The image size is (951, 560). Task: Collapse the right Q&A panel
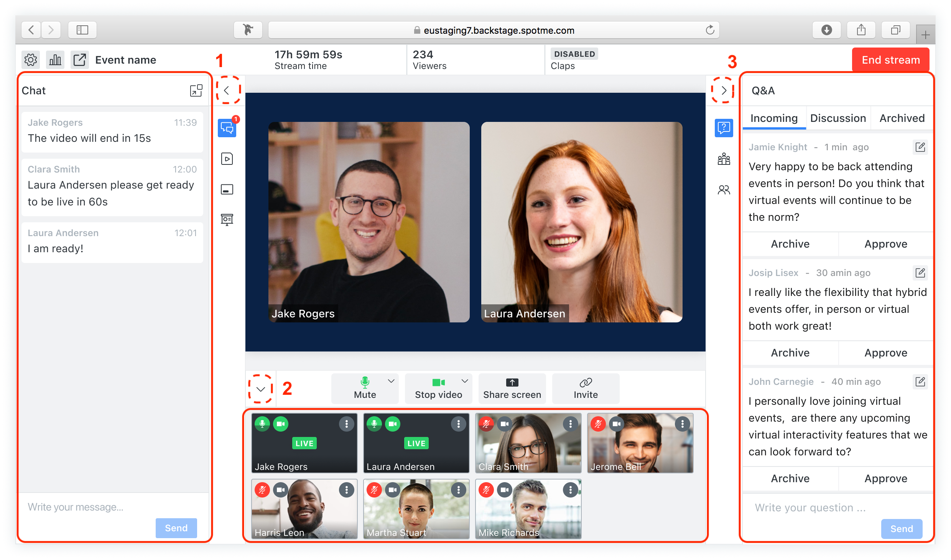click(724, 90)
